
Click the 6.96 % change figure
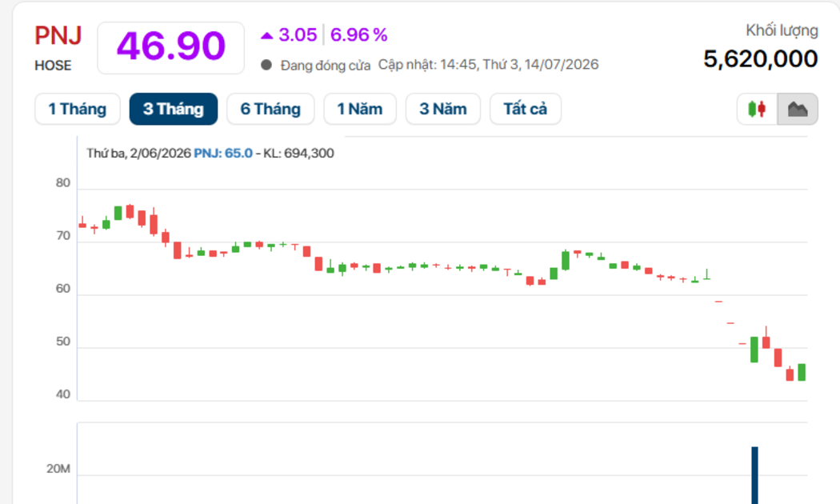click(x=359, y=35)
